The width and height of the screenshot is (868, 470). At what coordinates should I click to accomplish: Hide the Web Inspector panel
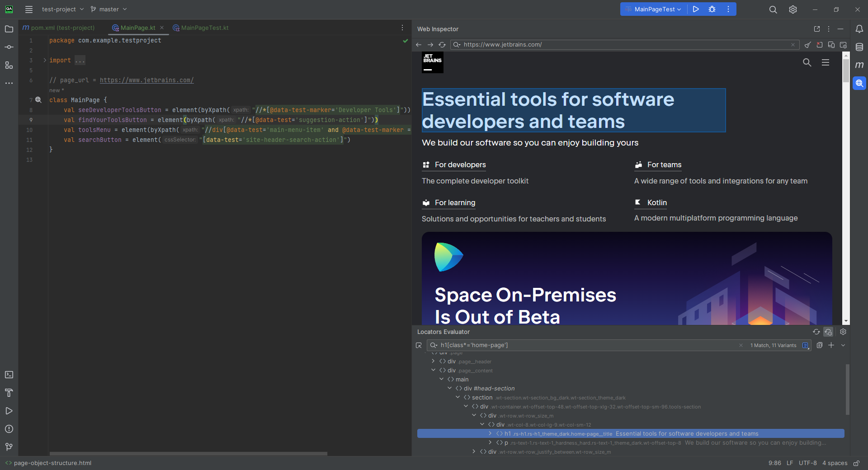coord(840,29)
